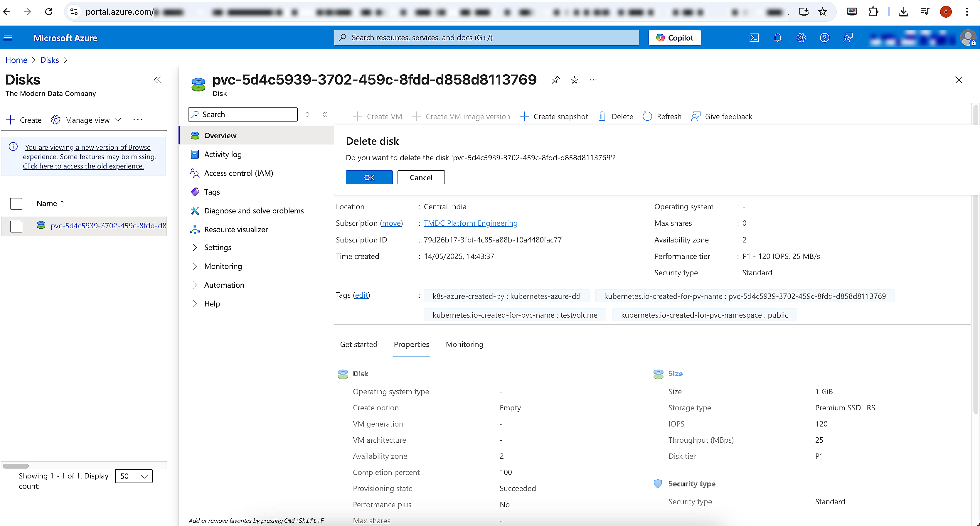Click Create snapshot toolbar button
Screen dimensions: 980x526
tap(554, 116)
